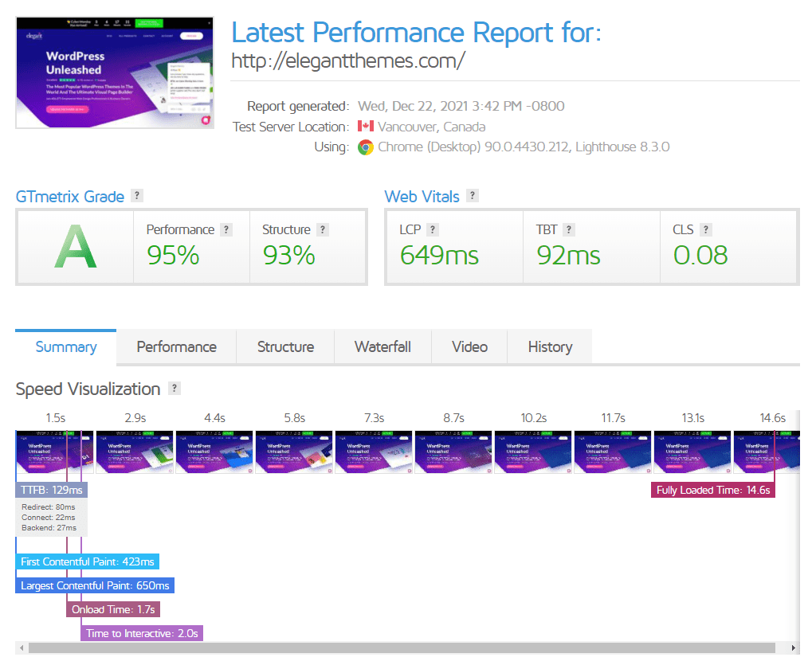Open the Web Vitals help tooltip
The image size is (812, 665).
click(473, 196)
